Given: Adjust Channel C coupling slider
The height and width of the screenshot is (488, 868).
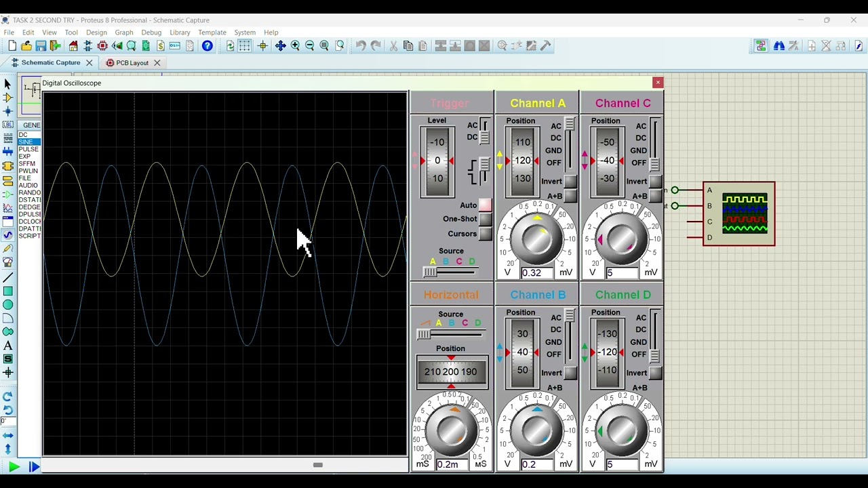Looking at the screenshot, I should coord(654,164).
